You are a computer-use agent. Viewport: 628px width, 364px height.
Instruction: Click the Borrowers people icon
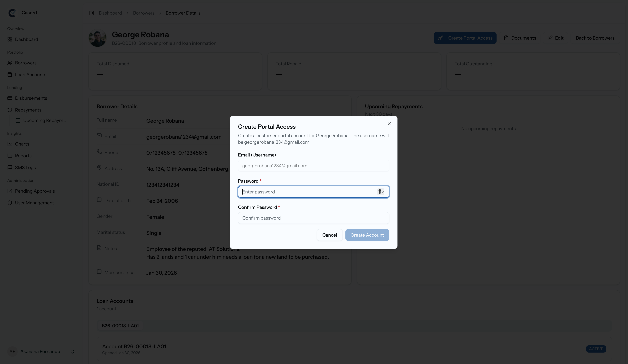click(x=10, y=63)
